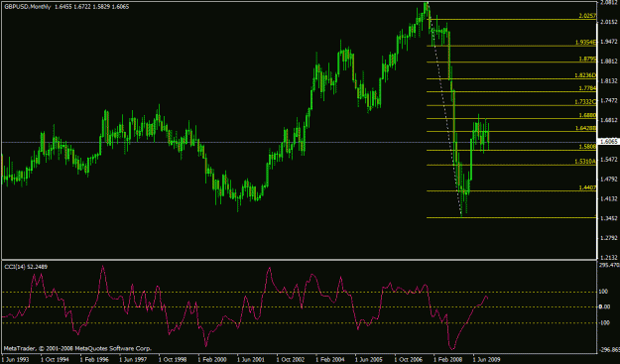This screenshot has width=620, height=364.
Task: Click the current price marker 1.6065
Action: pyautogui.click(x=608, y=142)
